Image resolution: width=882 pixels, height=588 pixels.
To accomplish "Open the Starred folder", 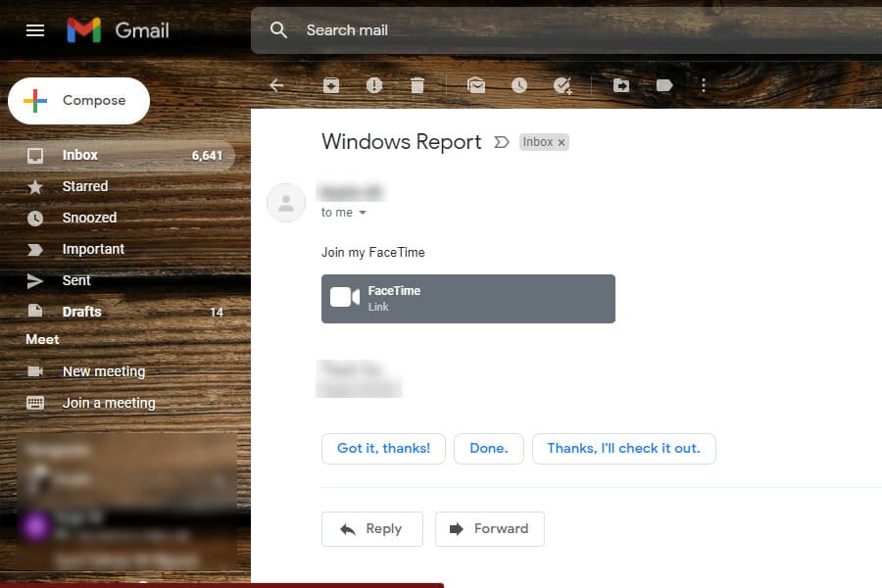I will point(83,186).
